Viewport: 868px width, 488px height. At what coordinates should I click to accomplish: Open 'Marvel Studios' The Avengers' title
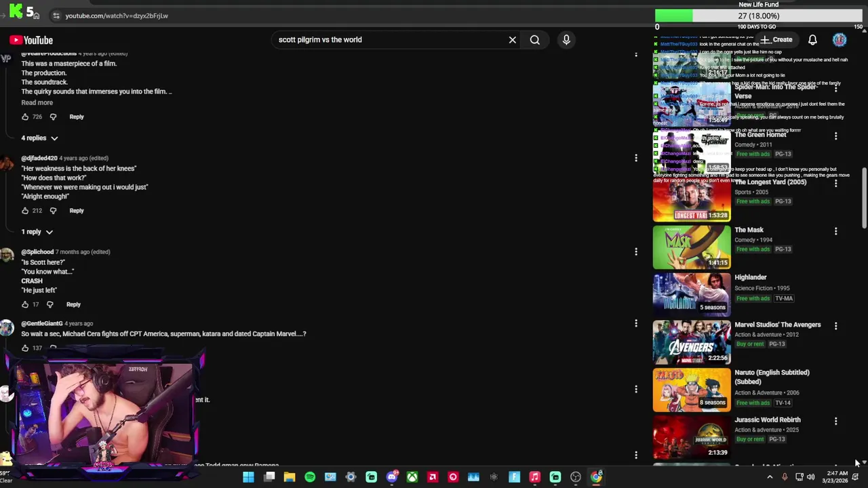click(x=778, y=325)
